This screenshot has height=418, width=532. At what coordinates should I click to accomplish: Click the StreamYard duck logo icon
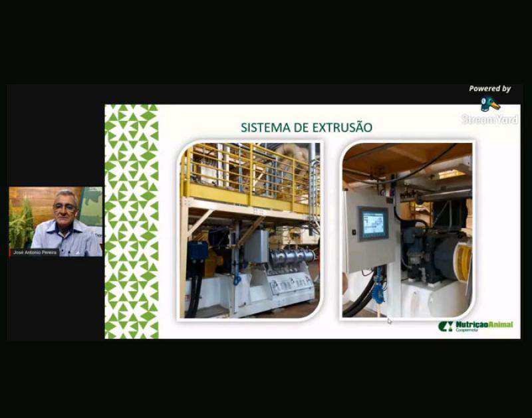pos(490,104)
